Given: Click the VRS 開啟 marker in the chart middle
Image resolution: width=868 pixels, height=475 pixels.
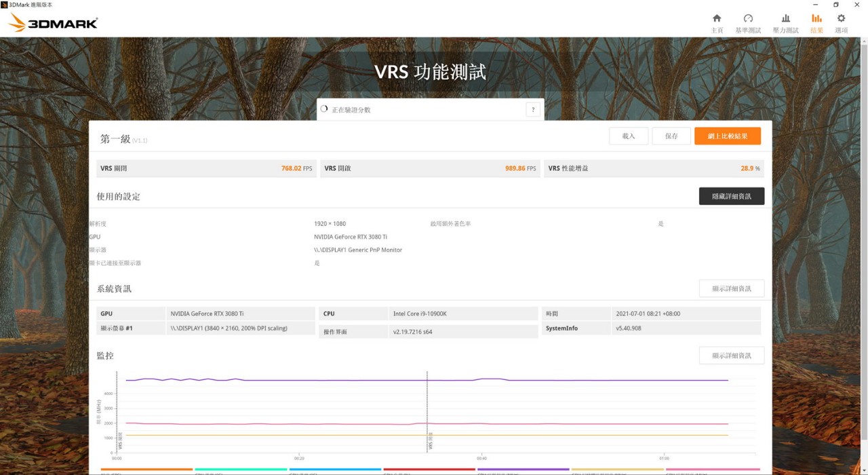Looking at the screenshot, I should click(x=431, y=441).
